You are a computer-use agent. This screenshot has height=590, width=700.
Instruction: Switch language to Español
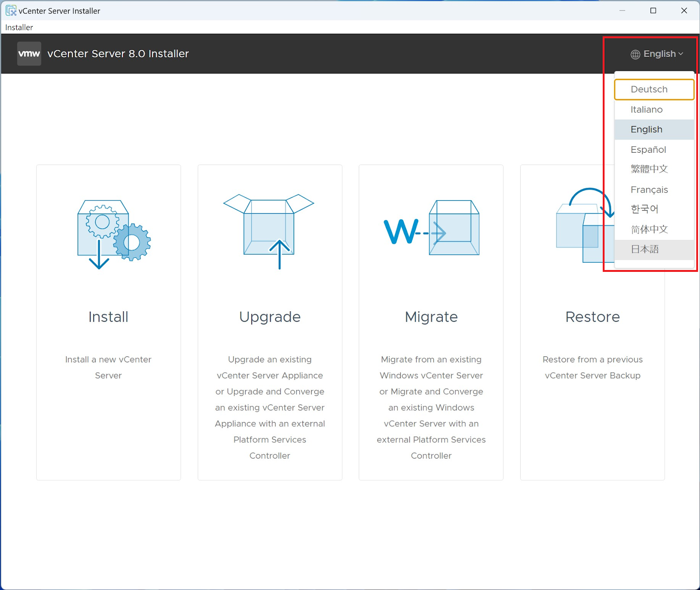[x=654, y=150]
